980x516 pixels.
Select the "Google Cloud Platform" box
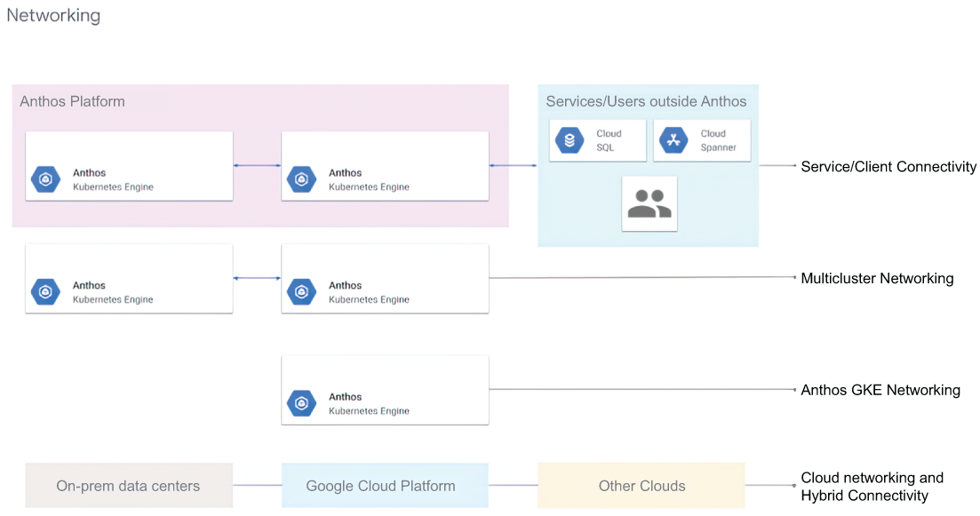385,486
